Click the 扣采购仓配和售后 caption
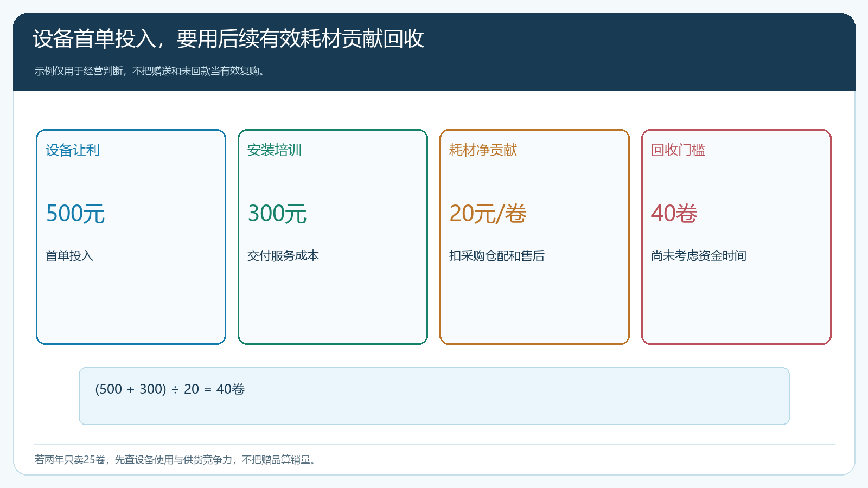The image size is (868, 488). click(497, 255)
